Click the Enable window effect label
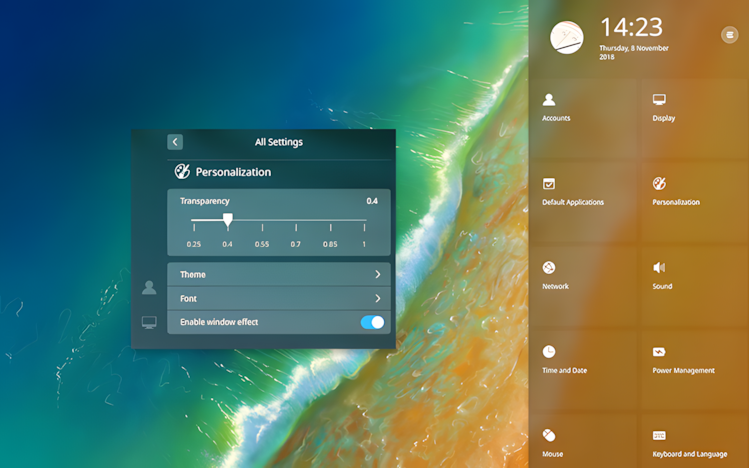The width and height of the screenshot is (749, 468). pos(219,322)
